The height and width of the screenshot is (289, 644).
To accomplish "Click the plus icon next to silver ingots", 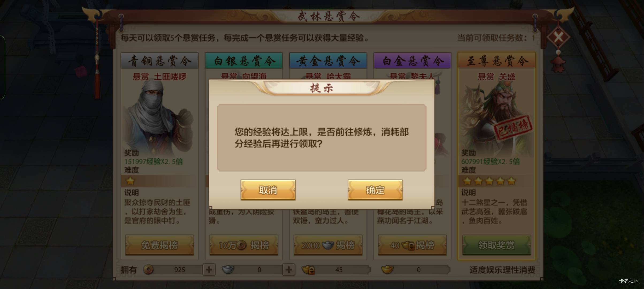I will [x=289, y=269].
